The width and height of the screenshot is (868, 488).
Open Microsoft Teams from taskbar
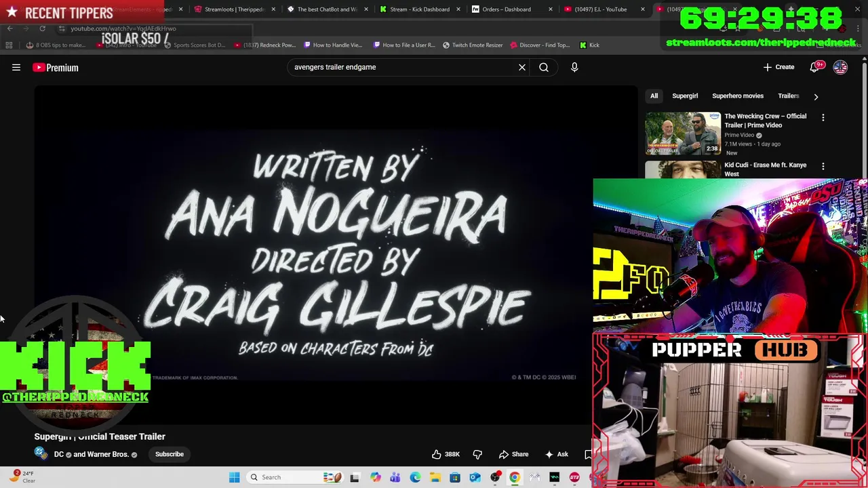pyautogui.click(x=395, y=477)
